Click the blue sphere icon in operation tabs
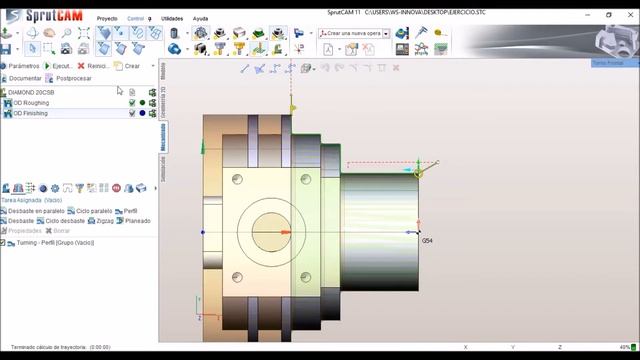 pos(43,188)
